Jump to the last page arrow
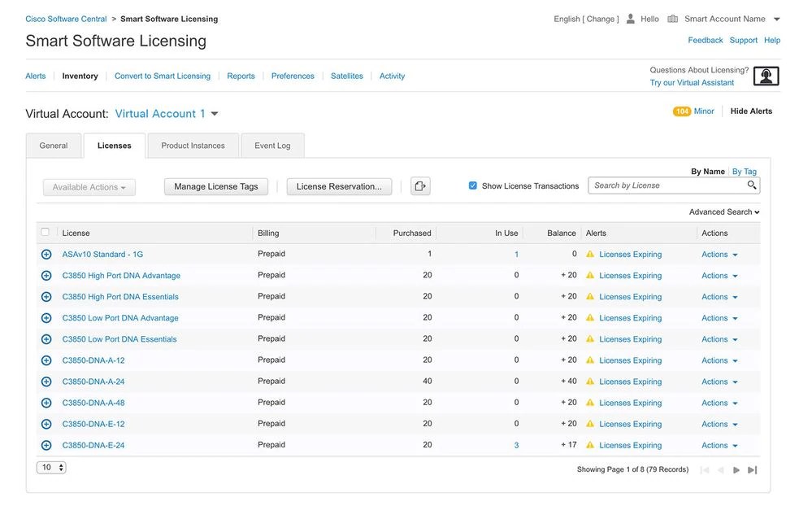This screenshot has height=506, width=812. click(752, 469)
